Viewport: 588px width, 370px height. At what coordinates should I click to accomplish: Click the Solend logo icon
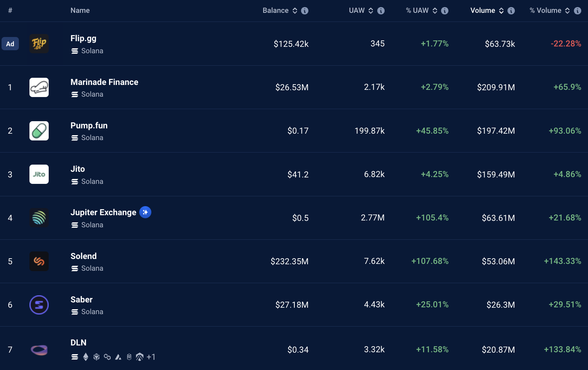click(x=39, y=261)
